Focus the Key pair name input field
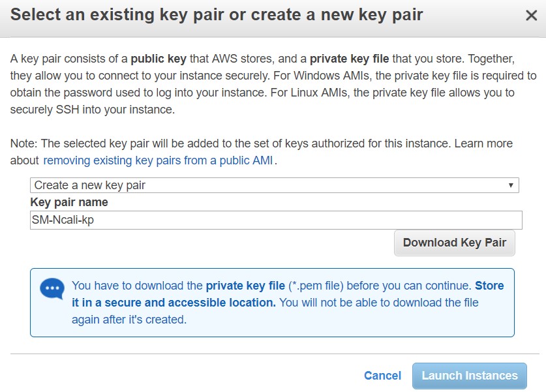Image resolution: width=546 pixels, height=392 pixels. pyautogui.click(x=276, y=220)
